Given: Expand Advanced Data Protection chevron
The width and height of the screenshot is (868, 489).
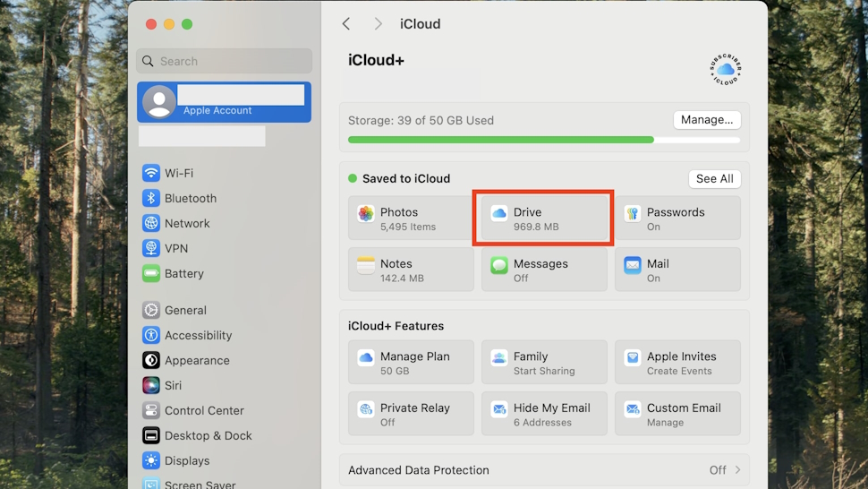Looking at the screenshot, I should [738, 469].
